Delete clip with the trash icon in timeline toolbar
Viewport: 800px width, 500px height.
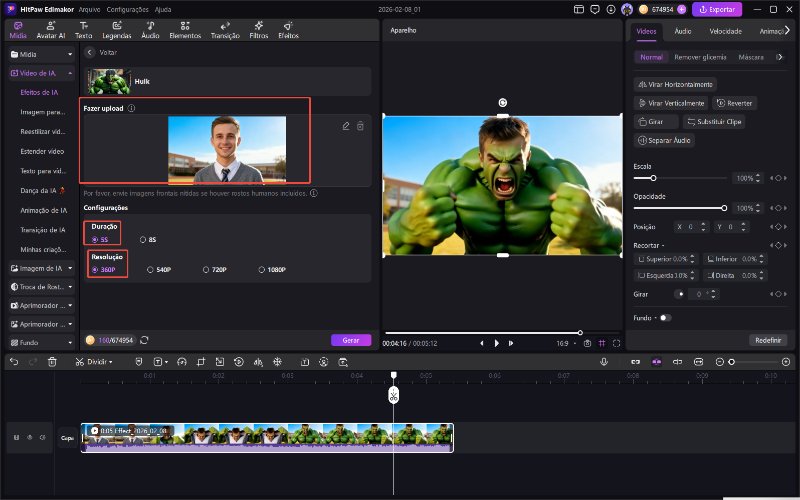(x=52, y=362)
